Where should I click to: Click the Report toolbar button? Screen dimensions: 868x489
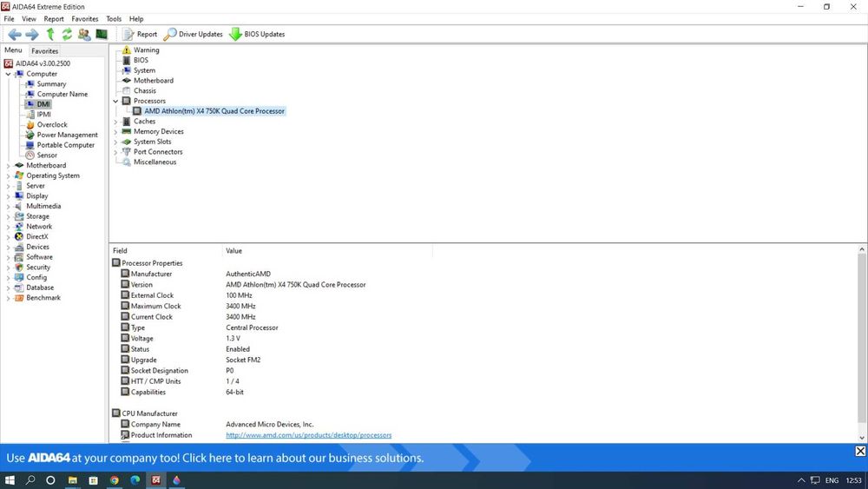point(140,35)
